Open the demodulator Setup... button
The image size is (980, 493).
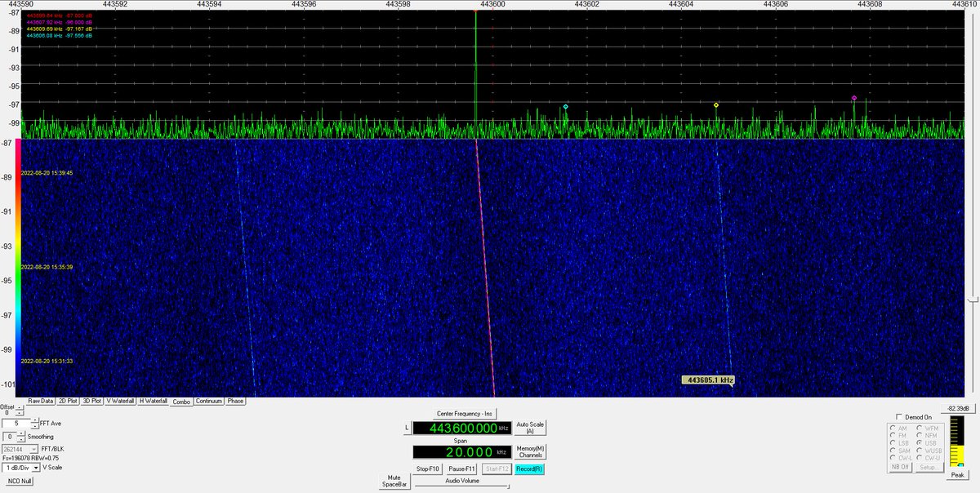[x=929, y=467]
